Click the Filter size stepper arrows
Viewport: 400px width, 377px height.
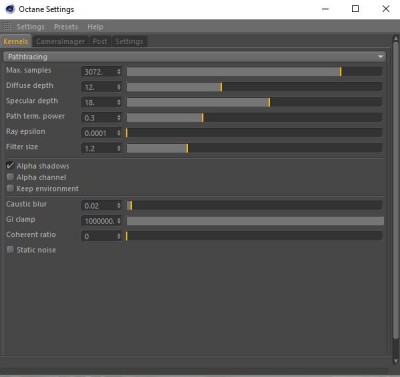click(x=119, y=148)
